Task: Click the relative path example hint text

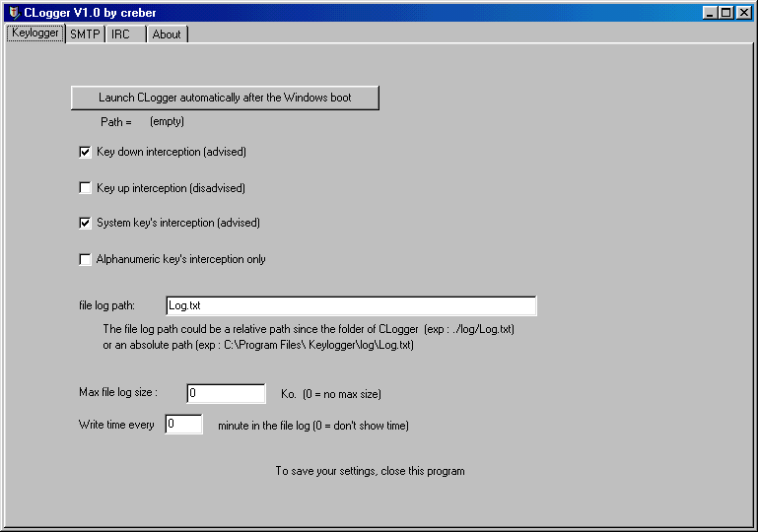Action: [309, 329]
